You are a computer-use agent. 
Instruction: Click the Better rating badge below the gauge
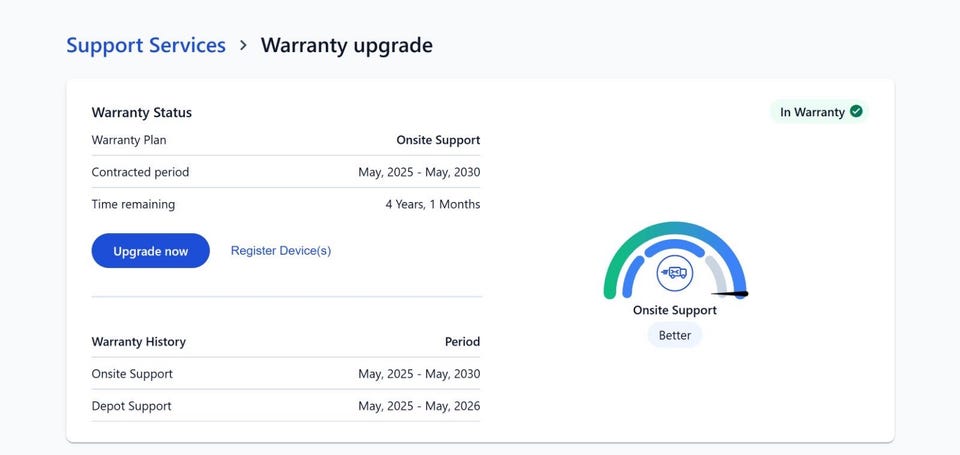coord(675,335)
